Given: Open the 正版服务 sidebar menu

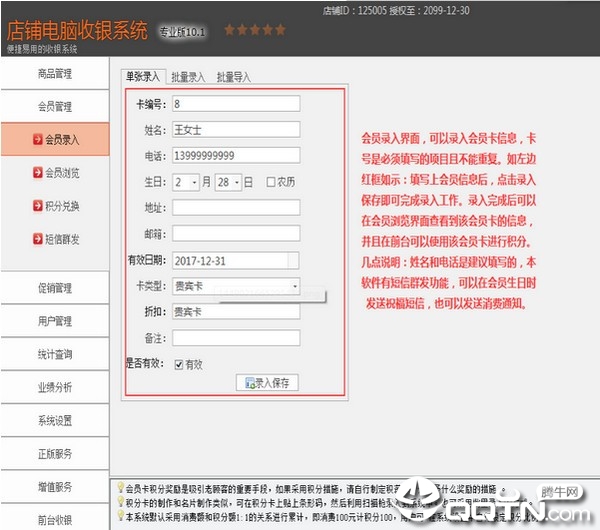Looking at the screenshot, I should click(x=55, y=454).
